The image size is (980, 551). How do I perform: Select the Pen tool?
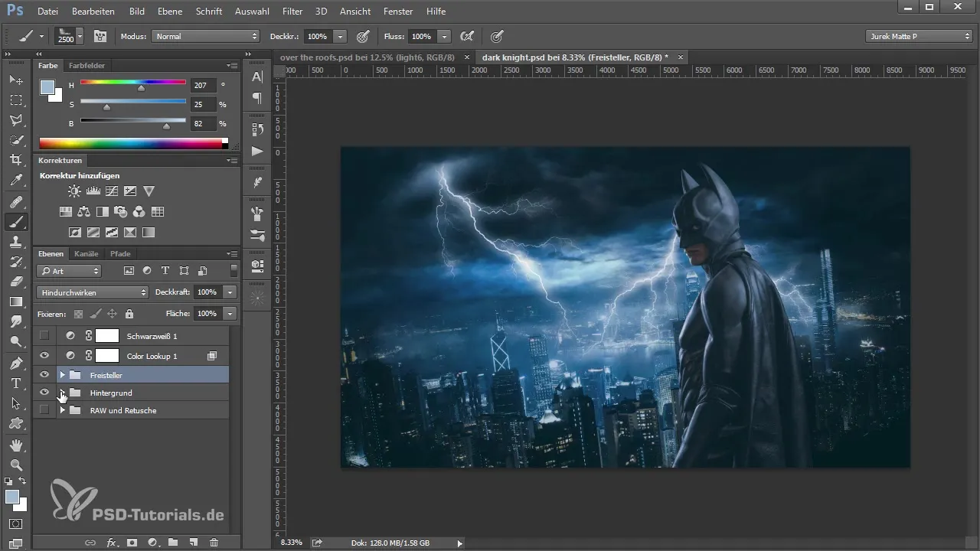point(15,363)
